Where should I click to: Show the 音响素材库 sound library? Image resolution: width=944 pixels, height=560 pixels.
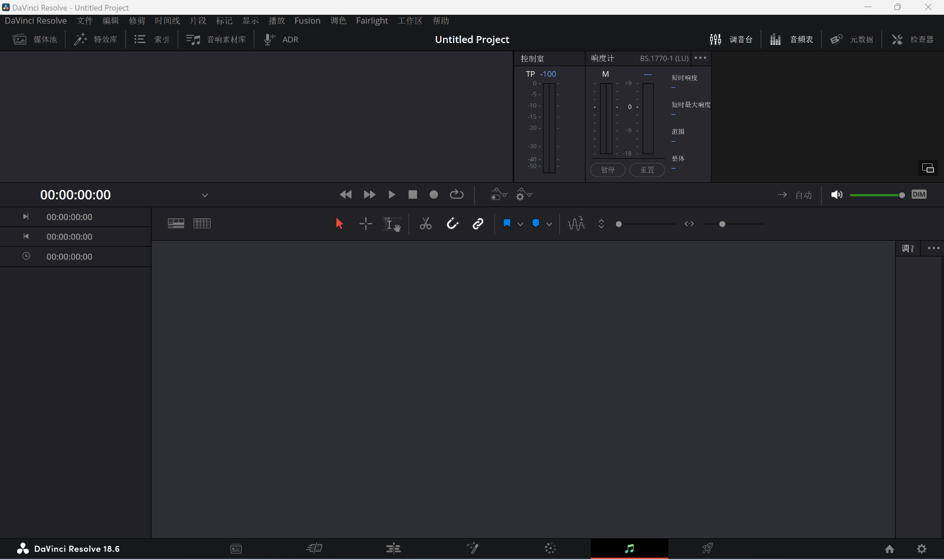point(215,40)
